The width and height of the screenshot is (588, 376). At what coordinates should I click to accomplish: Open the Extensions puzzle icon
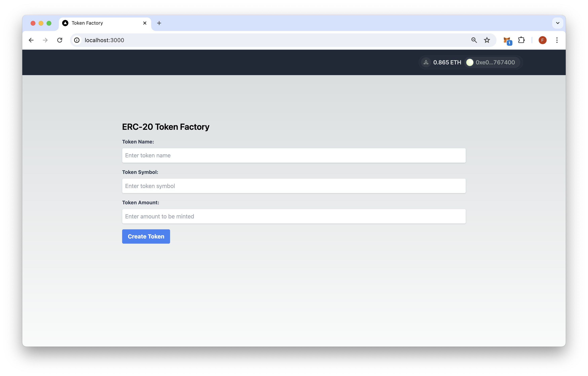pos(521,40)
